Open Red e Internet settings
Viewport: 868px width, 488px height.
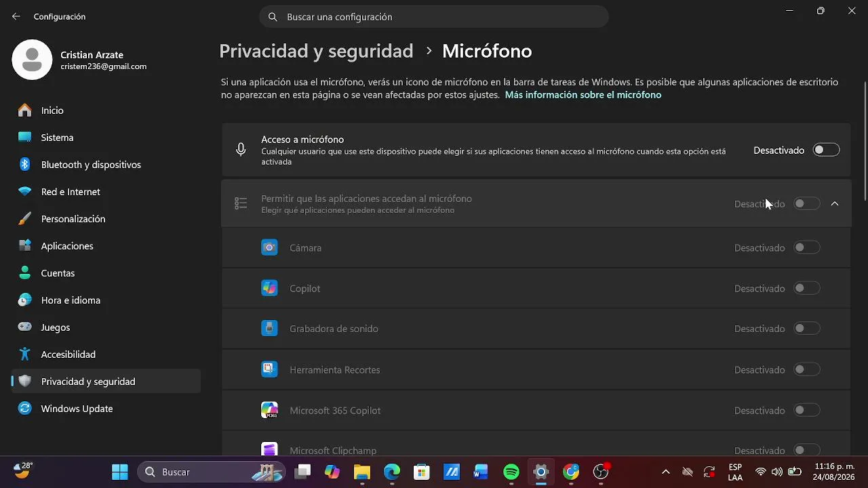coord(106,192)
